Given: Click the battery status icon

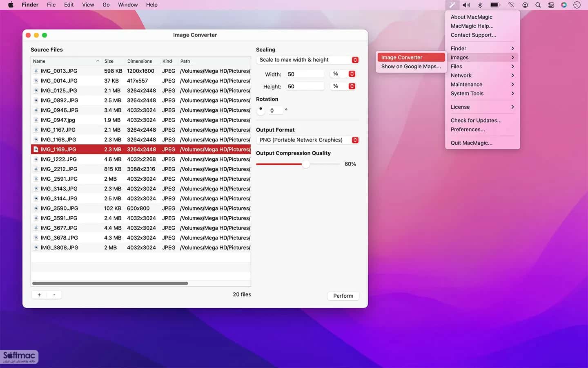Looking at the screenshot, I should 495,5.
